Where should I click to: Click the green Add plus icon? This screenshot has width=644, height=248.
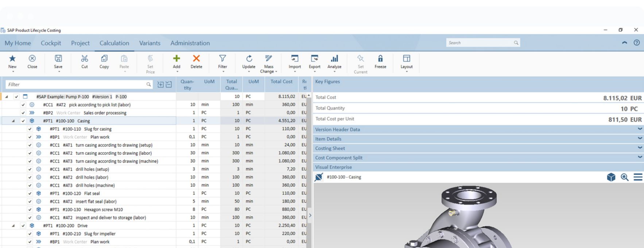coord(176,59)
